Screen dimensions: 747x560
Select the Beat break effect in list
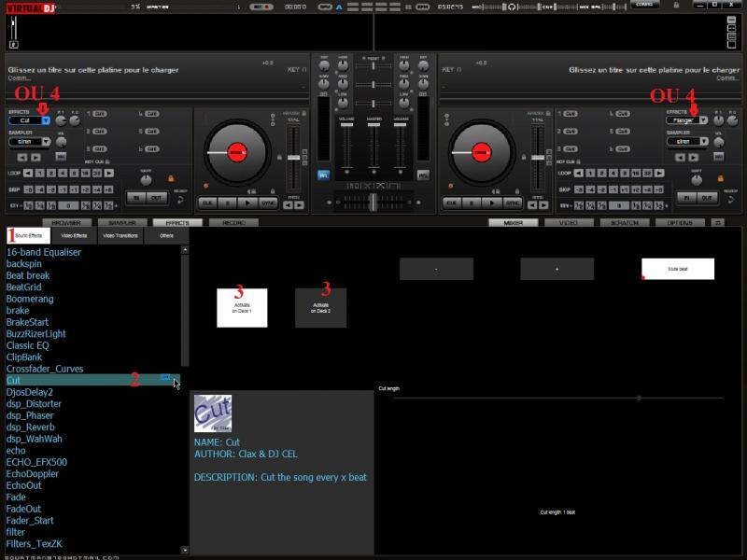(x=28, y=275)
